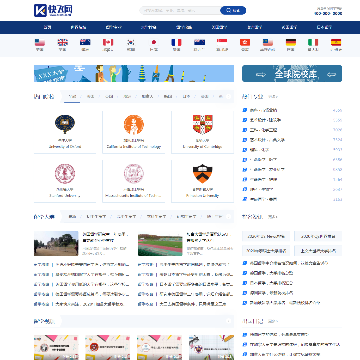Expand more tabs arrow in university rankings row
360x360 pixels.
click(229, 97)
